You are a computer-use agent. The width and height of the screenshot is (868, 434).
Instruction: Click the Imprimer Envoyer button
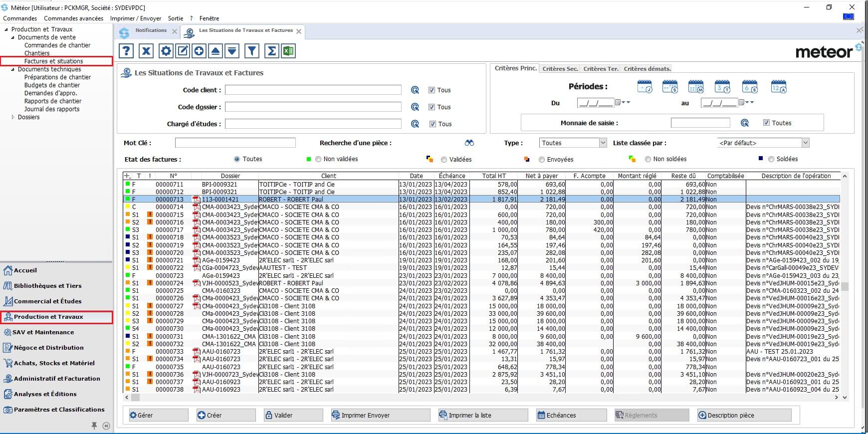pos(380,415)
